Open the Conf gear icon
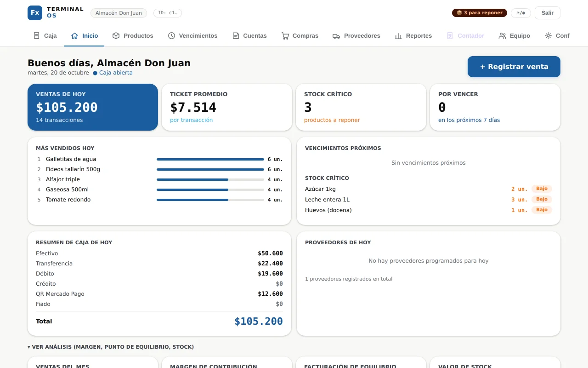 click(x=548, y=35)
